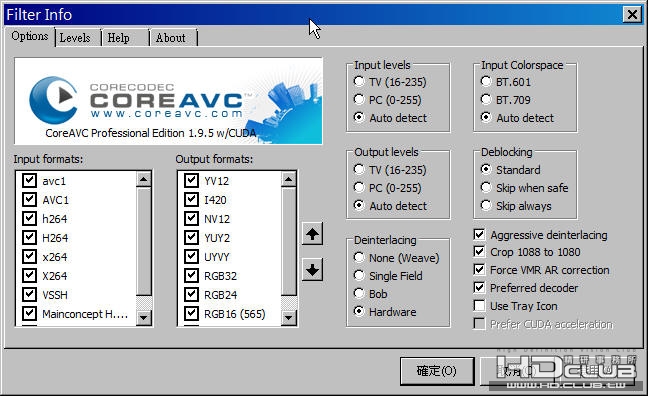Click the Input formats scrollbar track
This screenshot has width=648, height=396.
click(x=143, y=241)
